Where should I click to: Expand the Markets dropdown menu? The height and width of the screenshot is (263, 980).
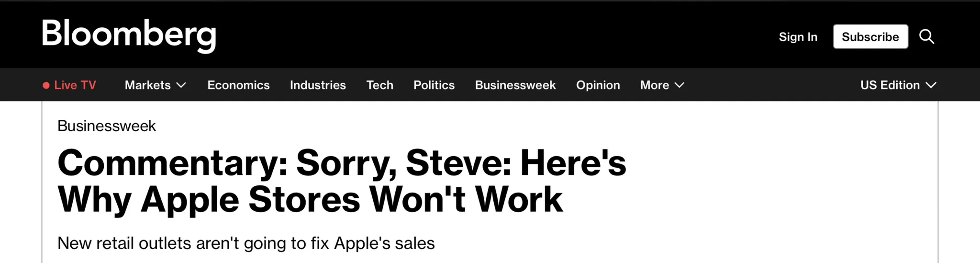[x=148, y=85]
